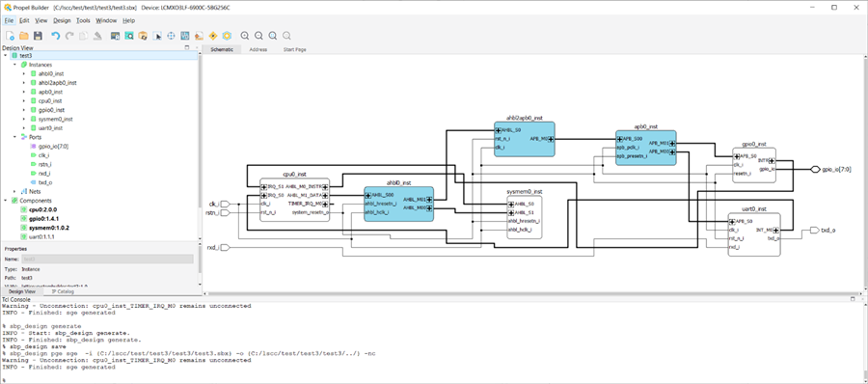868x384 pixels.
Task: Click the Tcl Console panel maximize icon
Action: click(x=854, y=299)
